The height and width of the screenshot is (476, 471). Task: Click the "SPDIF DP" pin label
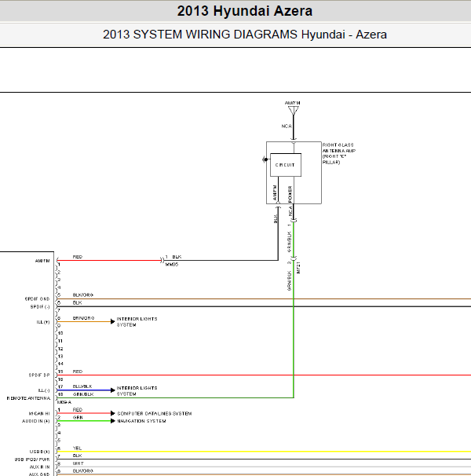(x=39, y=375)
